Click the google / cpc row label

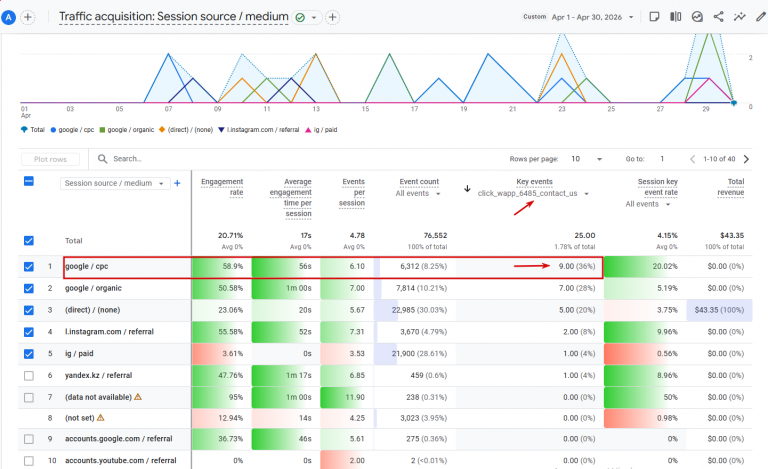[x=87, y=266]
